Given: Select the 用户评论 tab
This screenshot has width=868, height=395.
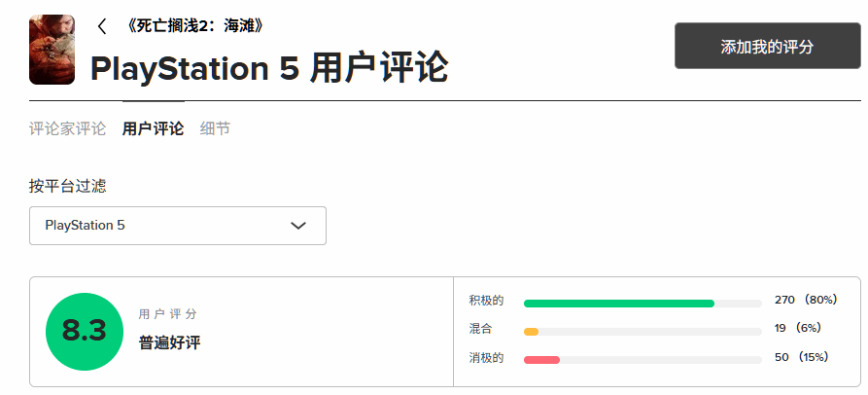Looking at the screenshot, I should 153,128.
